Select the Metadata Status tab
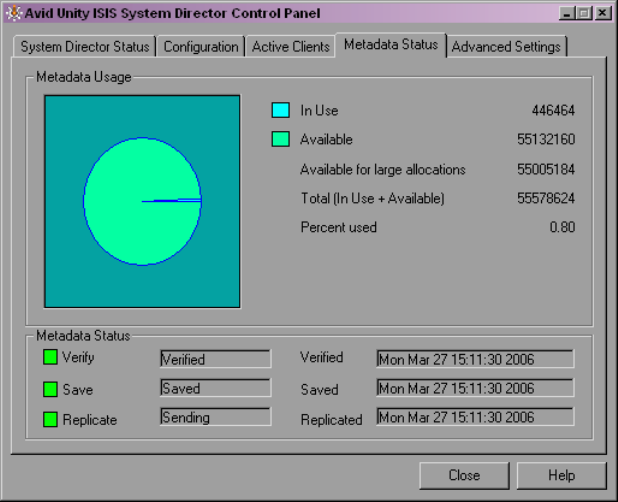 [x=391, y=45]
